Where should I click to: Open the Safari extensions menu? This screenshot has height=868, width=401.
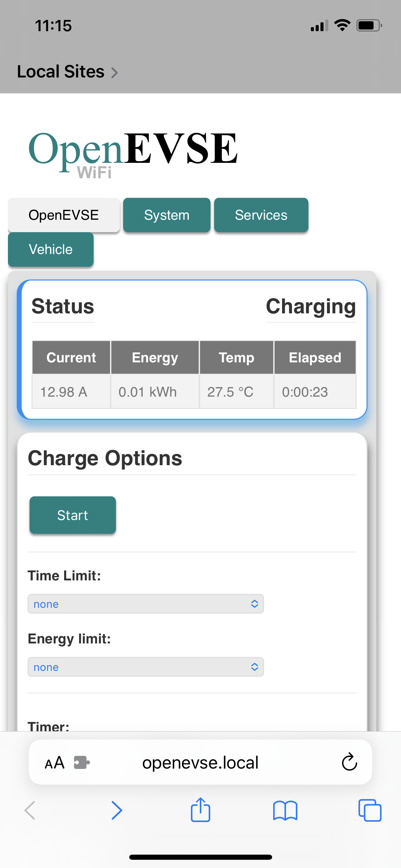(x=82, y=762)
